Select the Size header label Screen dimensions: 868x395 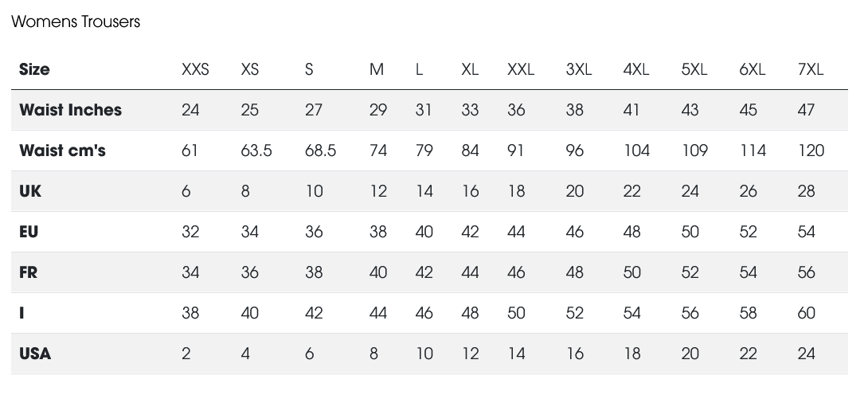point(34,69)
